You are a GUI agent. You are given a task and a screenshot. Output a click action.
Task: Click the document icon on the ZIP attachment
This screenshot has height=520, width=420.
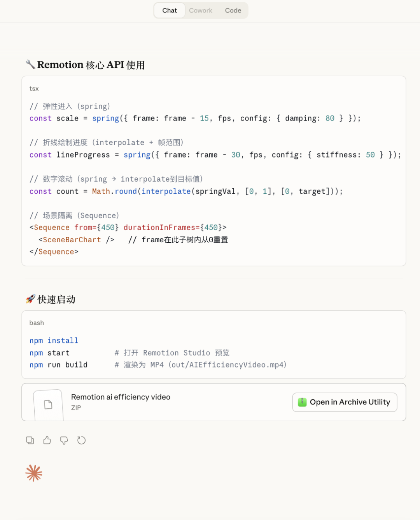[48, 404]
